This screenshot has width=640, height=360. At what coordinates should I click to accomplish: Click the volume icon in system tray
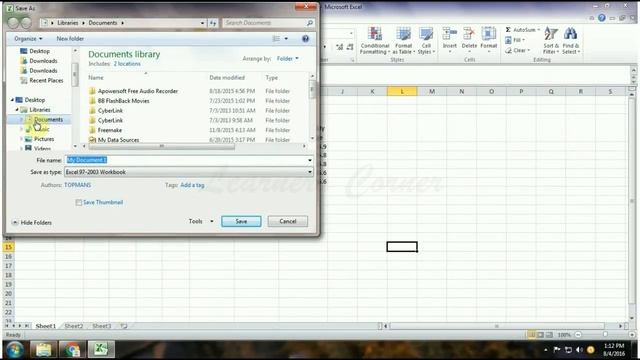click(579, 350)
